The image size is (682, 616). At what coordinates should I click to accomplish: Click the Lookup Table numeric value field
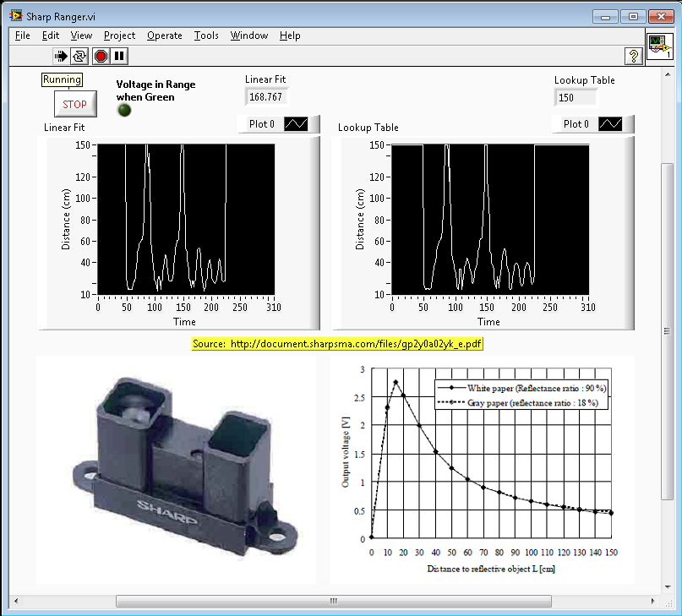coord(576,97)
